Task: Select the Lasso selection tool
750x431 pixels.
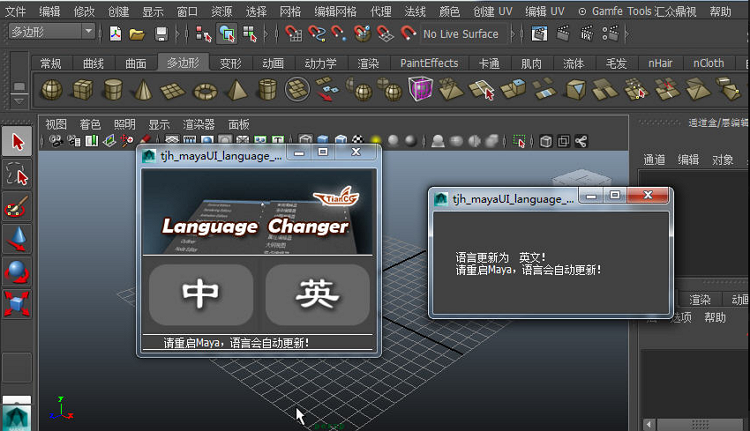Action: pyautogui.click(x=17, y=175)
